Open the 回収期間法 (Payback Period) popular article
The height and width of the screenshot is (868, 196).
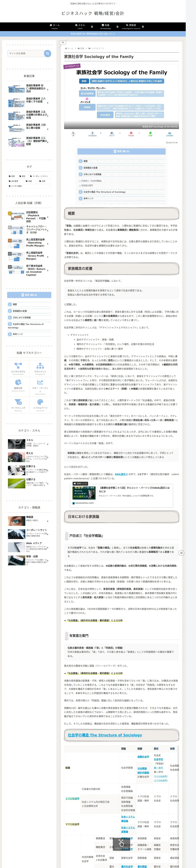point(29,217)
